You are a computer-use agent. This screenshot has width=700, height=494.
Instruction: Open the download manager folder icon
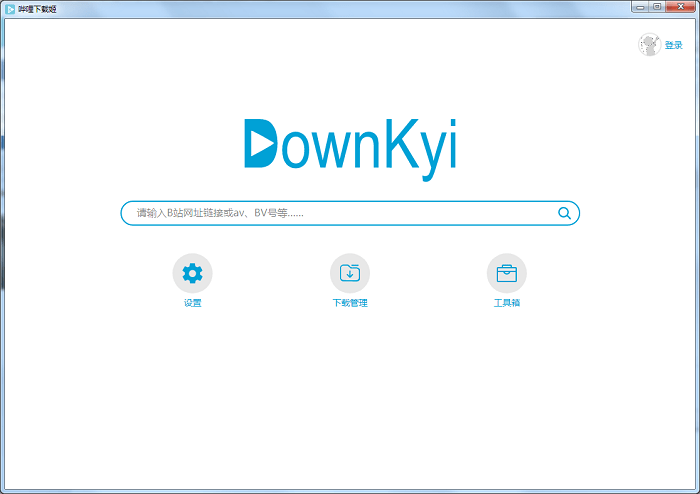(350, 273)
